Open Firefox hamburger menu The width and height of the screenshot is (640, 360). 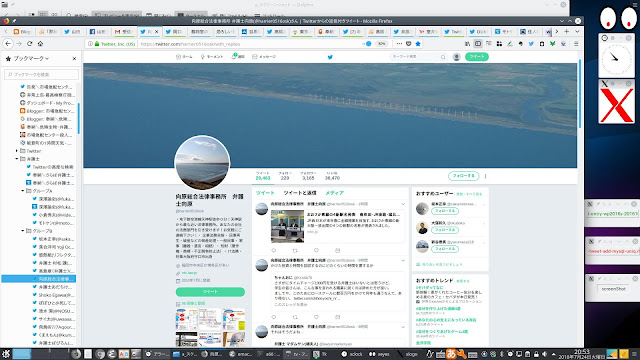[576, 44]
